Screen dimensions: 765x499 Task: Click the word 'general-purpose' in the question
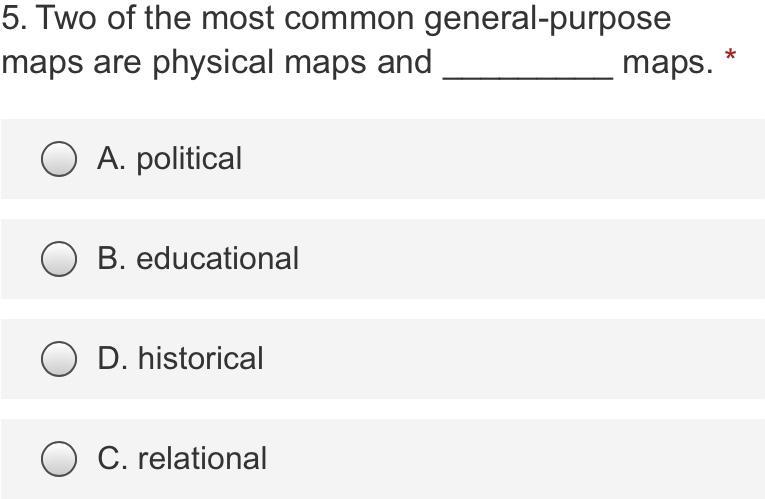[x=548, y=20]
